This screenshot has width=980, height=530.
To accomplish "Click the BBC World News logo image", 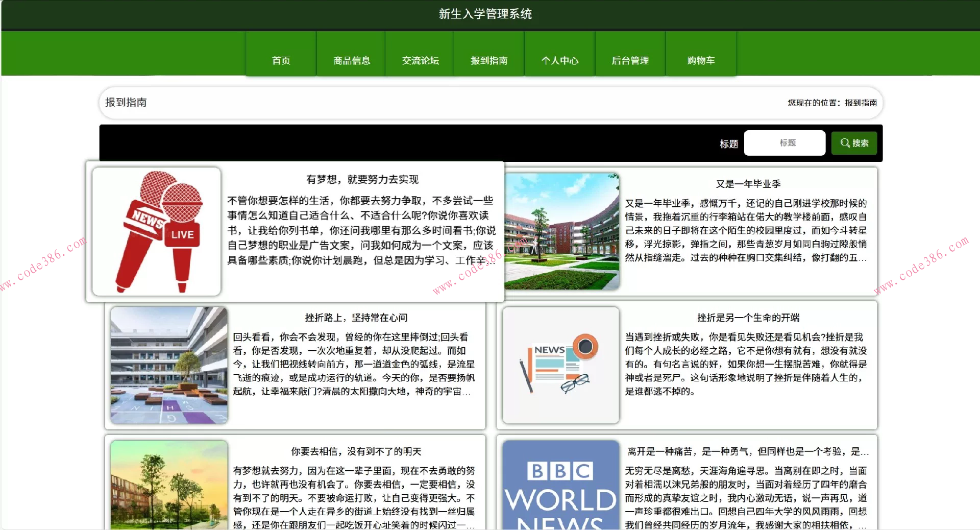I will (559, 485).
